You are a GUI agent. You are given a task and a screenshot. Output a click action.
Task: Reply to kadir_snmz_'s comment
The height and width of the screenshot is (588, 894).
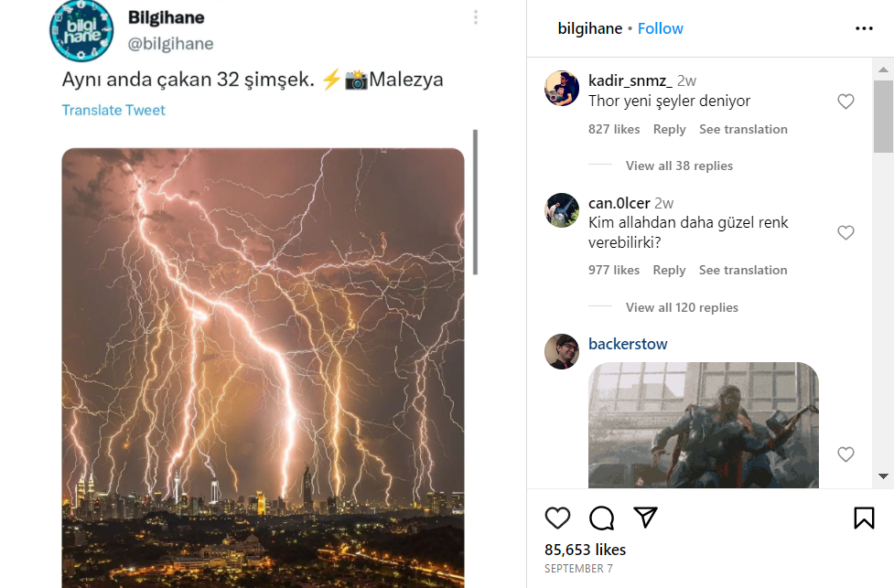pyautogui.click(x=669, y=129)
